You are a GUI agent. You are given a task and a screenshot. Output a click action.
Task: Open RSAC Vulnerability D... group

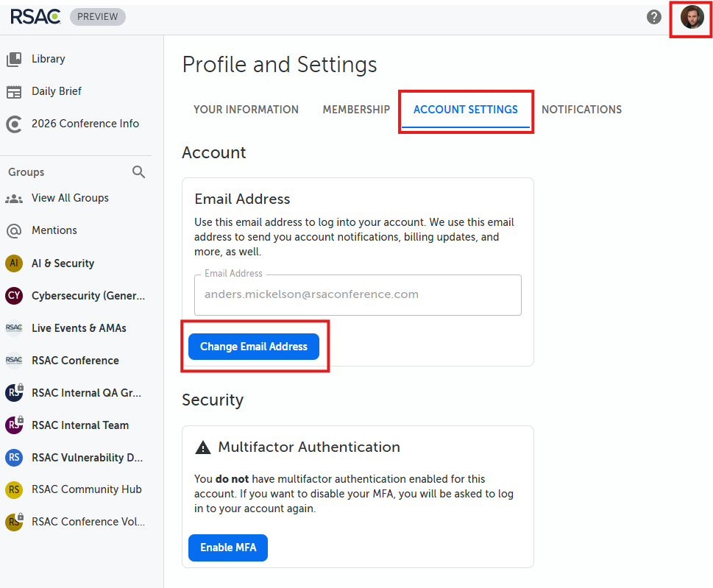87,457
